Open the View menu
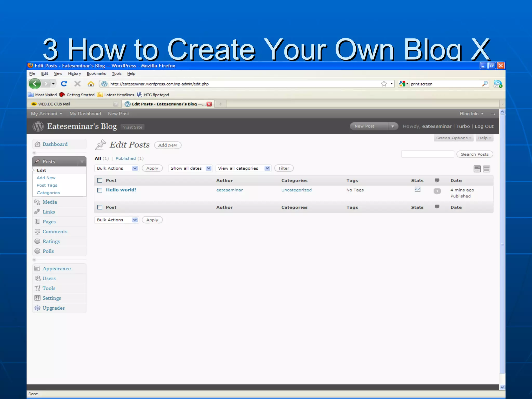The image size is (532, 399). click(x=58, y=74)
